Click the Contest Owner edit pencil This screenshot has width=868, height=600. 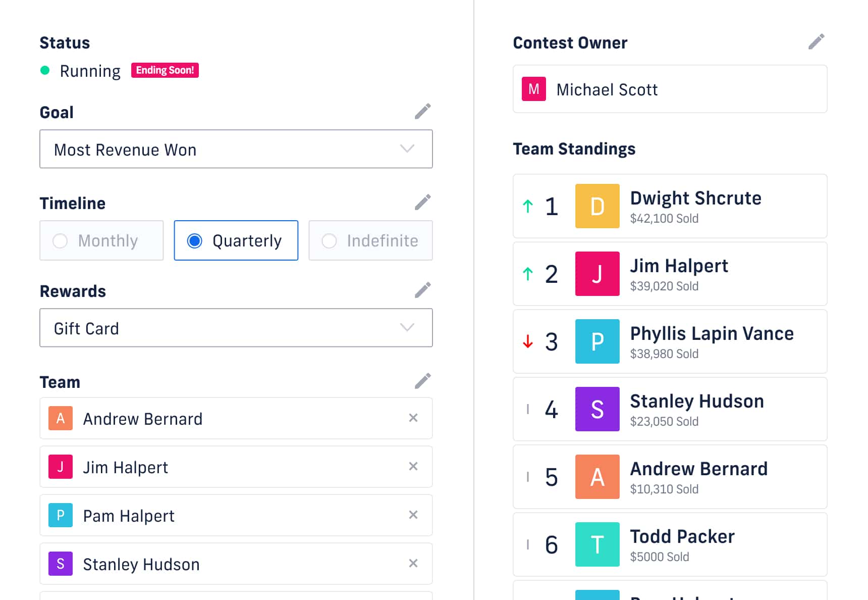[816, 42]
